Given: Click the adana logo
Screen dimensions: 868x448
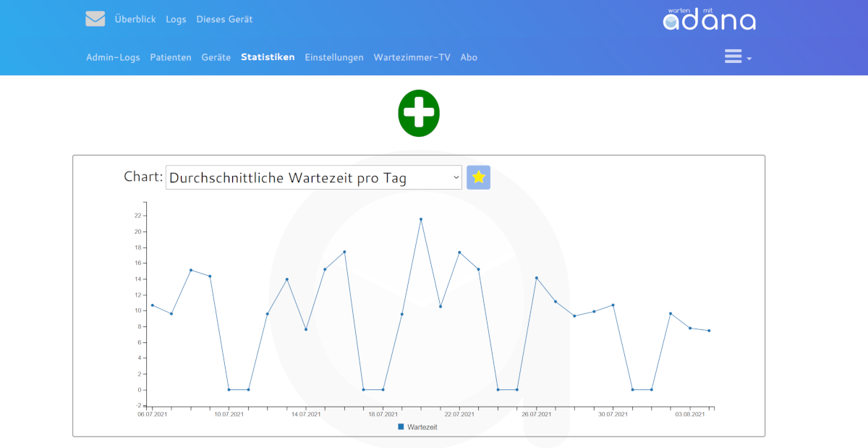Looking at the screenshot, I should click(x=709, y=20).
